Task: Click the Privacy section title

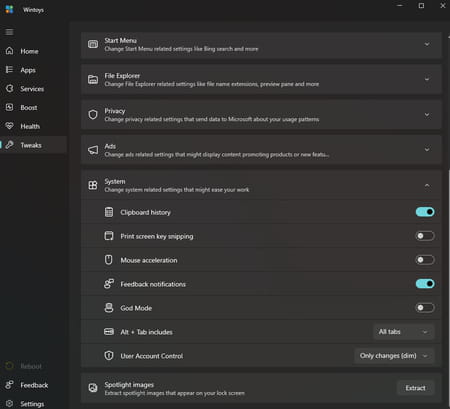Action: pos(115,111)
